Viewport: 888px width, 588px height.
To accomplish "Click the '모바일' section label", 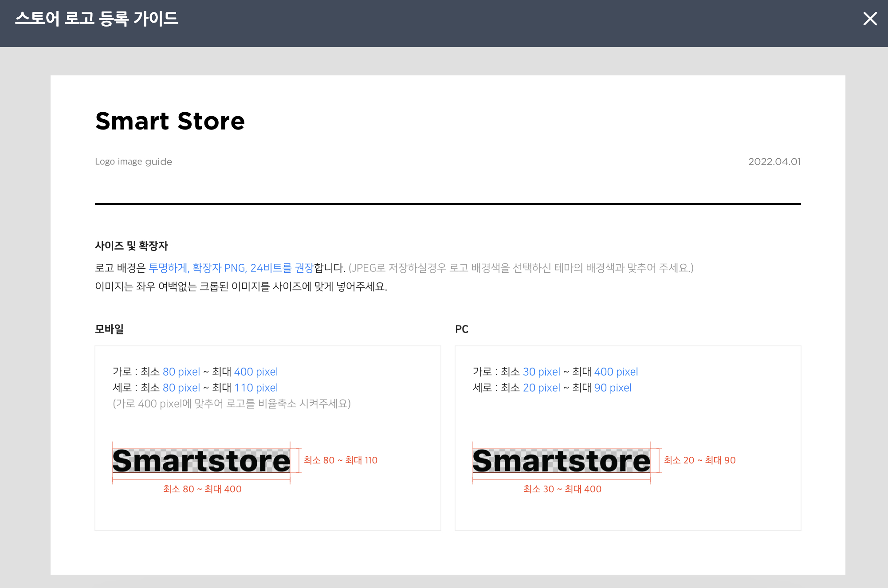I will click(109, 329).
